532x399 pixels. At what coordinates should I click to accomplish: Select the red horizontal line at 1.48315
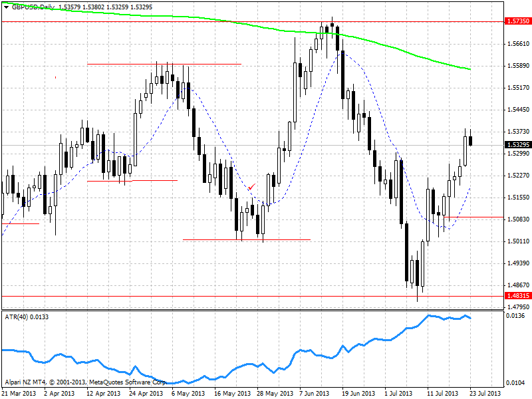253,296
